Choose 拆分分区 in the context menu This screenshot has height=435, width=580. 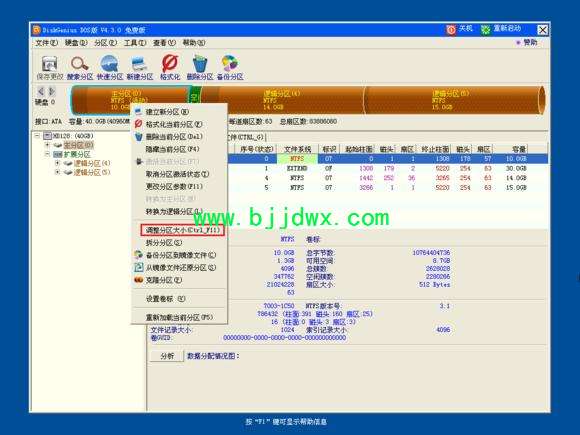pyautogui.click(x=164, y=243)
